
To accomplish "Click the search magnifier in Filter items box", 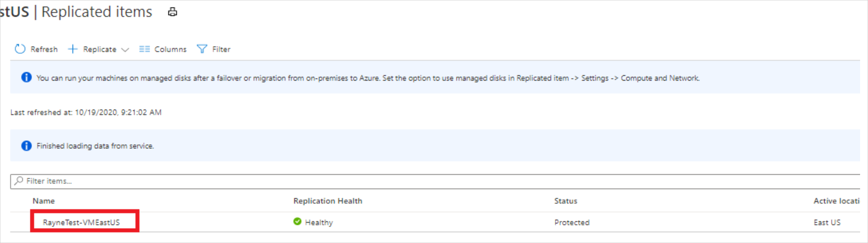I will [x=19, y=181].
